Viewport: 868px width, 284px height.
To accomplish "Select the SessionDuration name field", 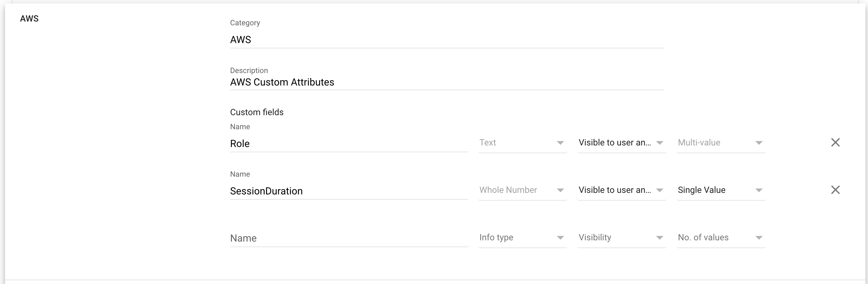I will click(349, 191).
